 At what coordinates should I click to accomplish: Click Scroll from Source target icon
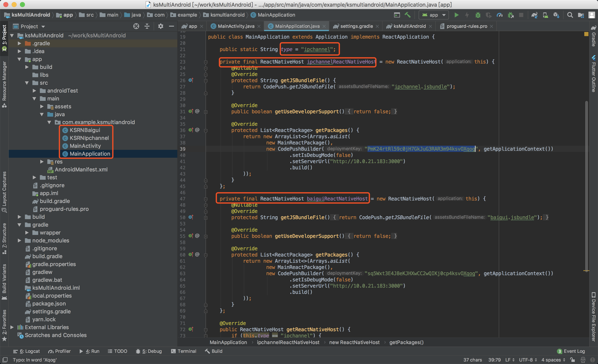coord(136,26)
